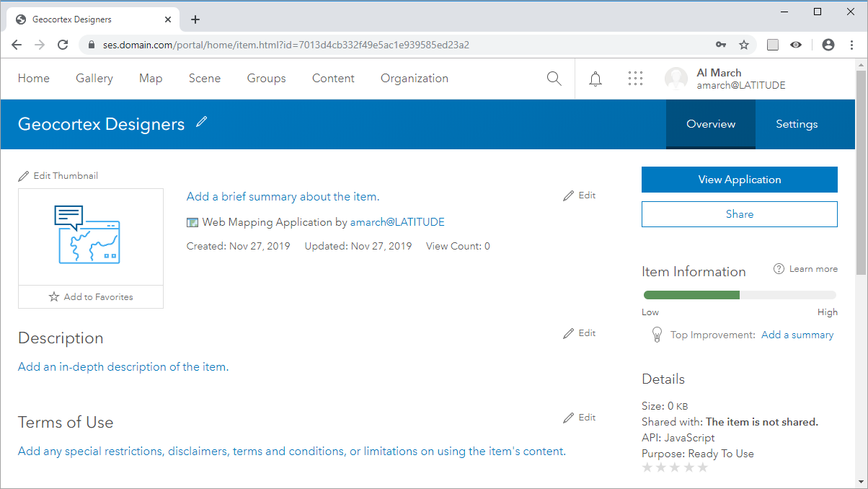Click the lightbulb Top Improvement icon
This screenshot has width=868, height=489.
tap(657, 335)
